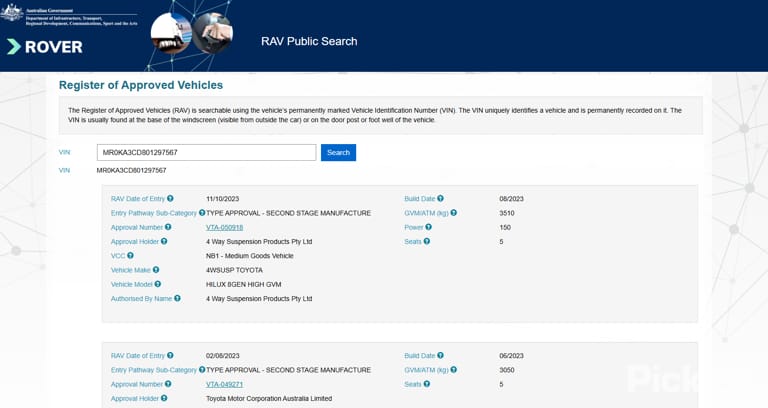Open help icon for second Build Date
768x408 pixels.
click(x=440, y=355)
